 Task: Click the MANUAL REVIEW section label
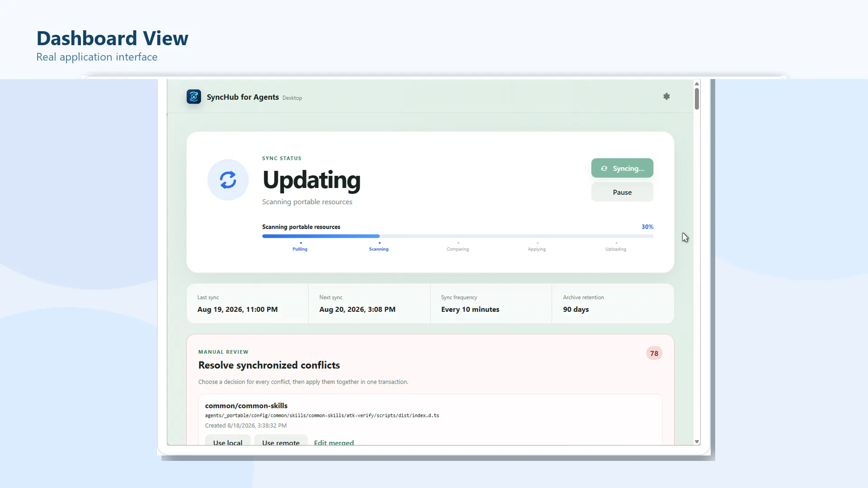pos(223,352)
